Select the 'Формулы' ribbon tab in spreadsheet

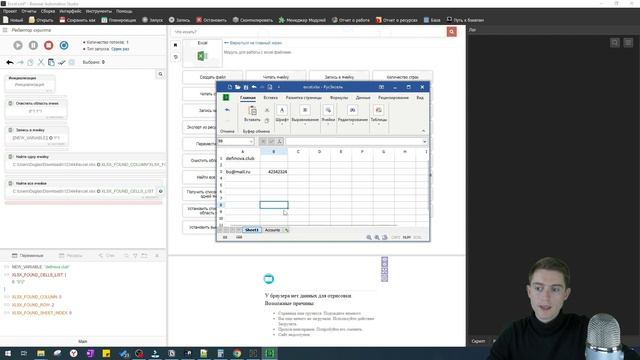[339, 98]
